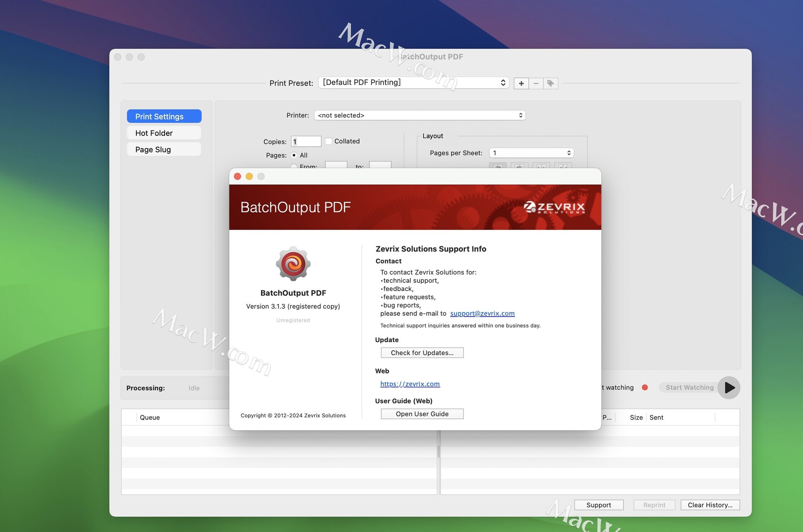Viewport: 803px width, 532px height.
Task: Enable the Collated checkbox
Action: point(329,141)
